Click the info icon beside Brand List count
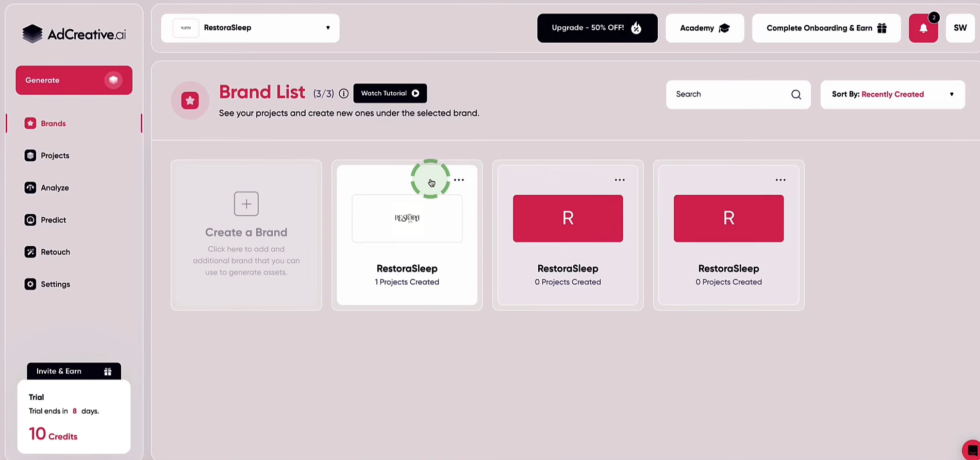Screen dimensions: 980x460 [343, 94]
